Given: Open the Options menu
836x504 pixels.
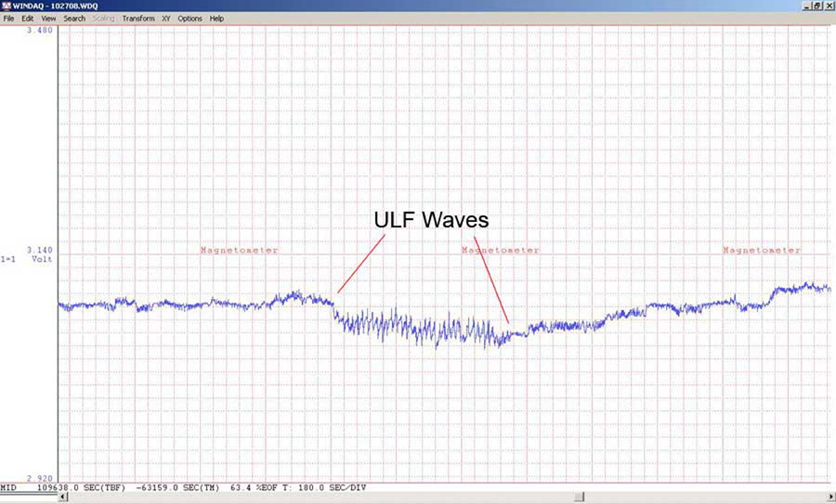Looking at the screenshot, I should coord(189,19).
